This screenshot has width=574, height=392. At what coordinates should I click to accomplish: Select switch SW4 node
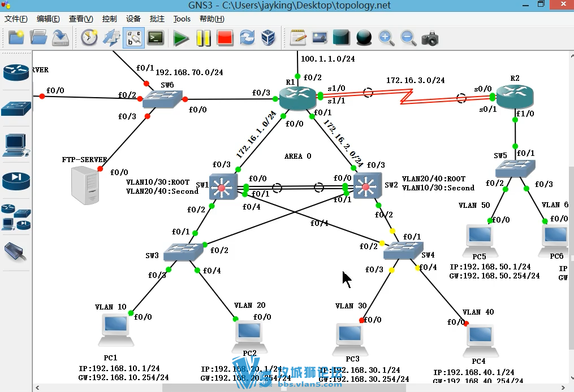403,250
